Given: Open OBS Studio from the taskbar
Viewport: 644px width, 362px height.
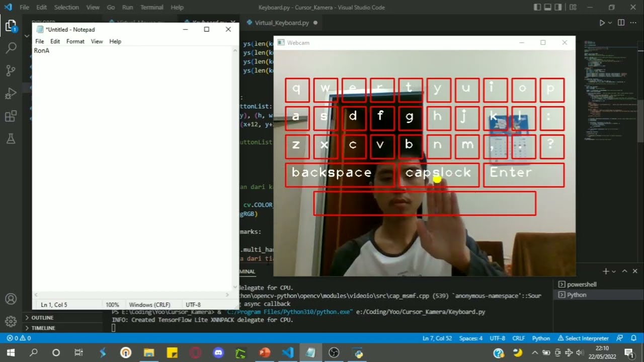Looking at the screenshot, I should pyautogui.click(x=334, y=353).
